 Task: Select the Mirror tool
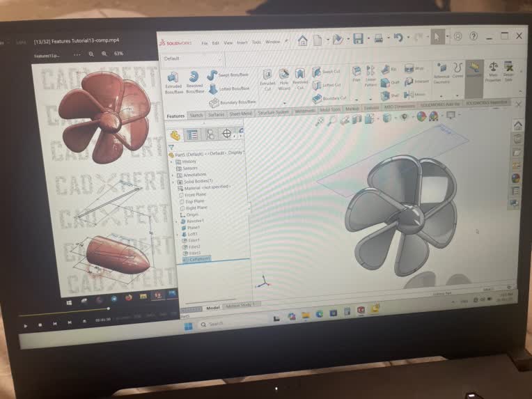click(x=414, y=94)
